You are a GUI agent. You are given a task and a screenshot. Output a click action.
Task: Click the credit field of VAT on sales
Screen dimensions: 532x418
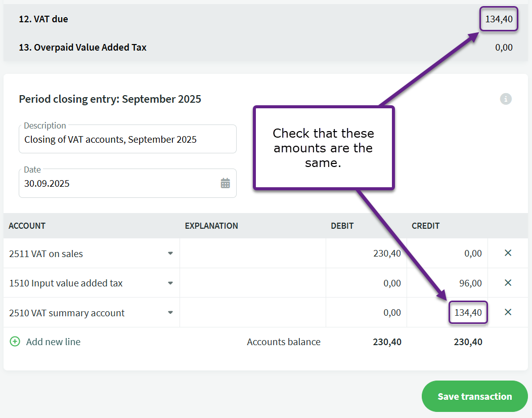pos(448,254)
